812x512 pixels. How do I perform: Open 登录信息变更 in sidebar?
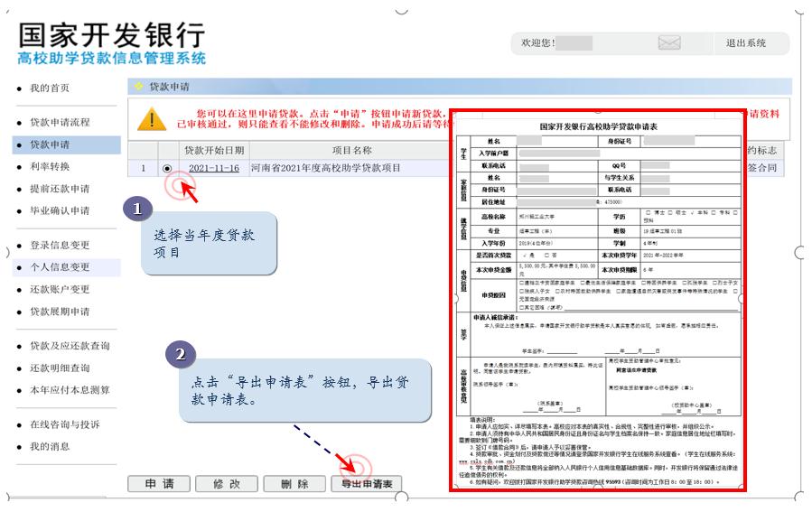point(60,245)
